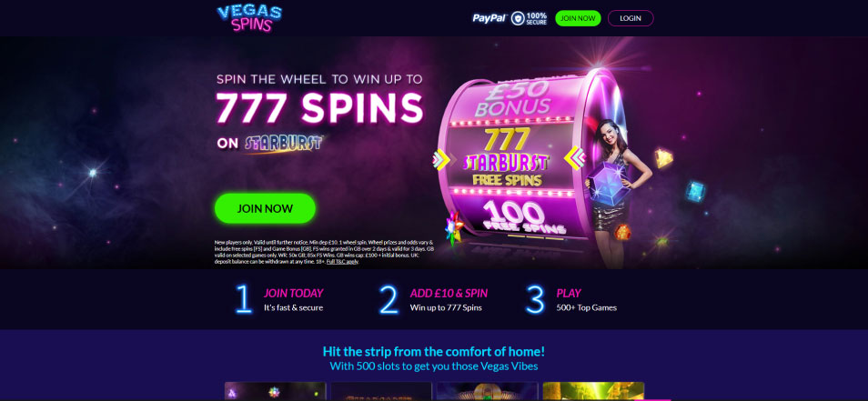
Task: Select the ADD £10 & SPIN step text
Action: pyautogui.click(x=449, y=294)
